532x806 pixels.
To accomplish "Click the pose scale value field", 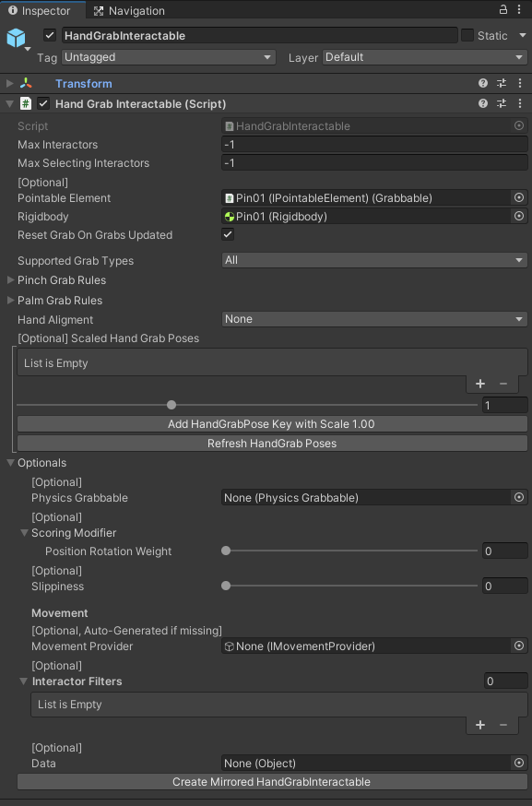I will (x=505, y=405).
